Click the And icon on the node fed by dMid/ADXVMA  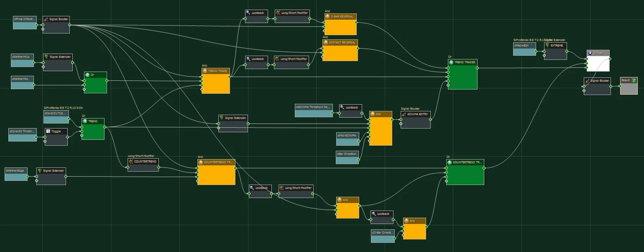tap(373, 114)
